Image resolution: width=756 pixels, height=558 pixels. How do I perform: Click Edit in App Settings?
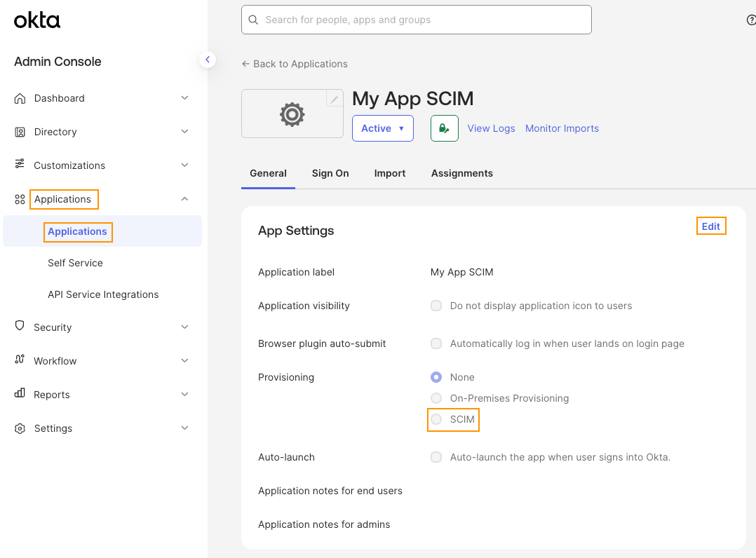coord(710,226)
